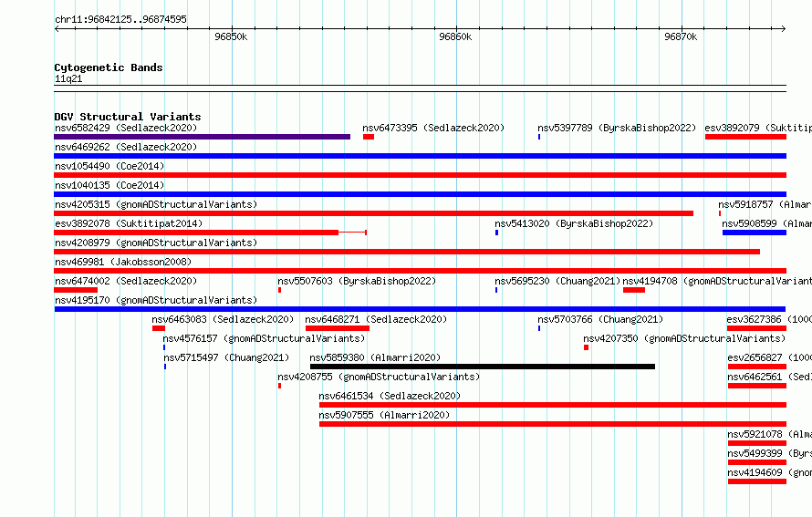Open nsv5715497 (Chuang2021) label
The image size is (812, 517).
[x=226, y=357]
